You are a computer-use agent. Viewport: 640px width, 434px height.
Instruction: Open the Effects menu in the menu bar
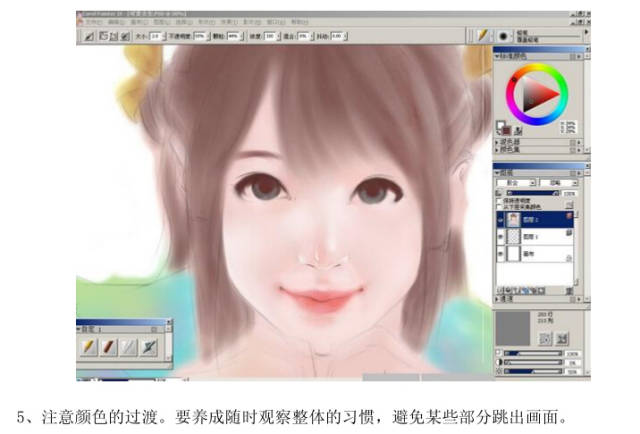coord(229,22)
